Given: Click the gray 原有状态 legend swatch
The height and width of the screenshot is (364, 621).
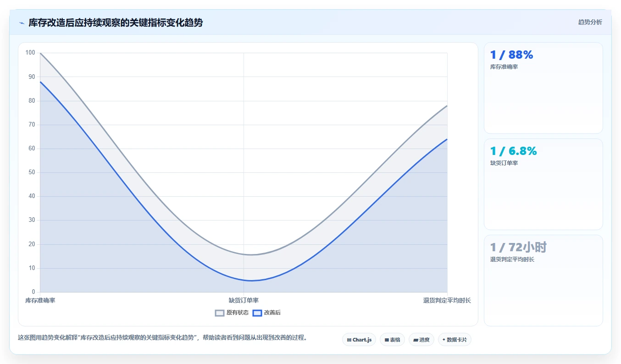Looking at the screenshot, I should coord(220,313).
